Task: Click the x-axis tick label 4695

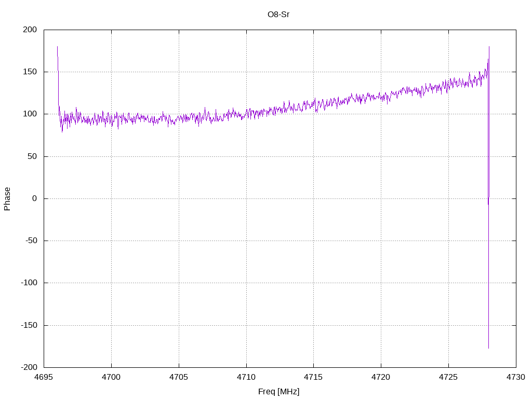Action: pyautogui.click(x=44, y=377)
